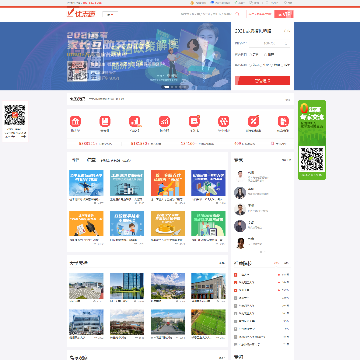Open the glass skyscraper campus photo thumbnail
Viewport: 360px width, 360px height.
coord(127,286)
